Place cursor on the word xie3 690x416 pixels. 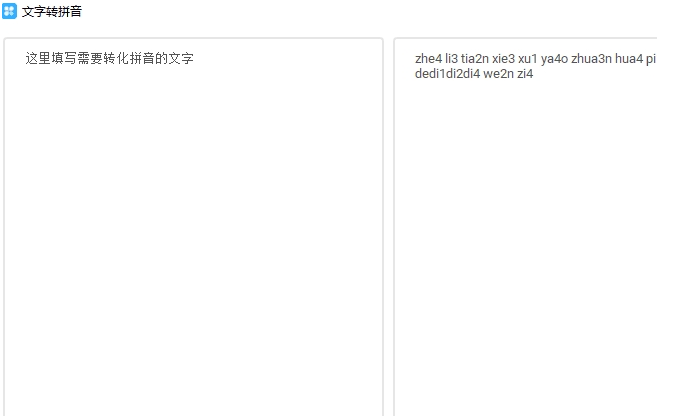tap(503, 59)
